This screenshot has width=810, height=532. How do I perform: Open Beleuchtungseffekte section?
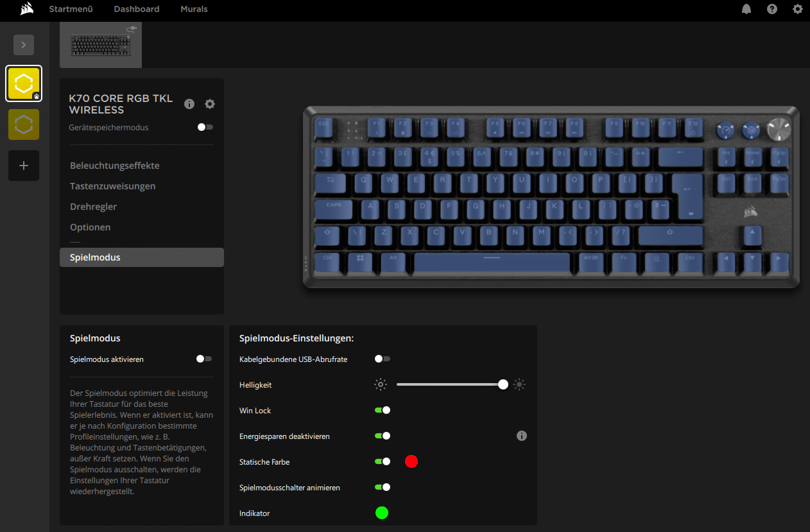coord(115,166)
